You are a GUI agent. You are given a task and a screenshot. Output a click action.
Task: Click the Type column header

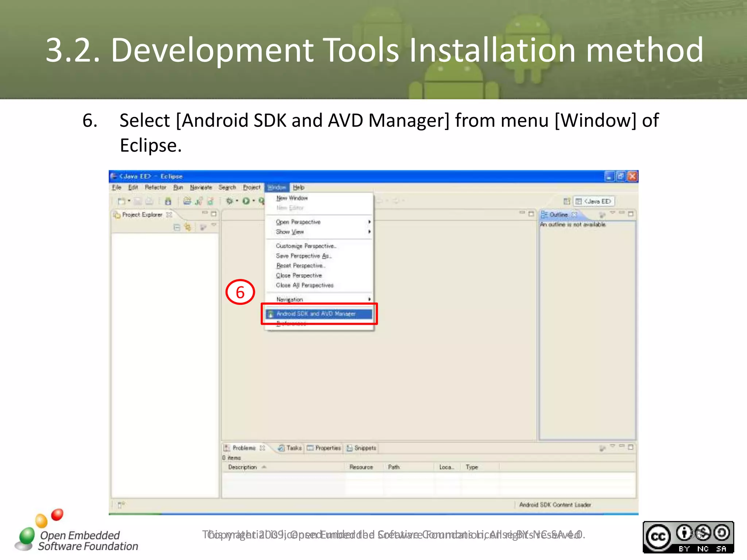480,467
